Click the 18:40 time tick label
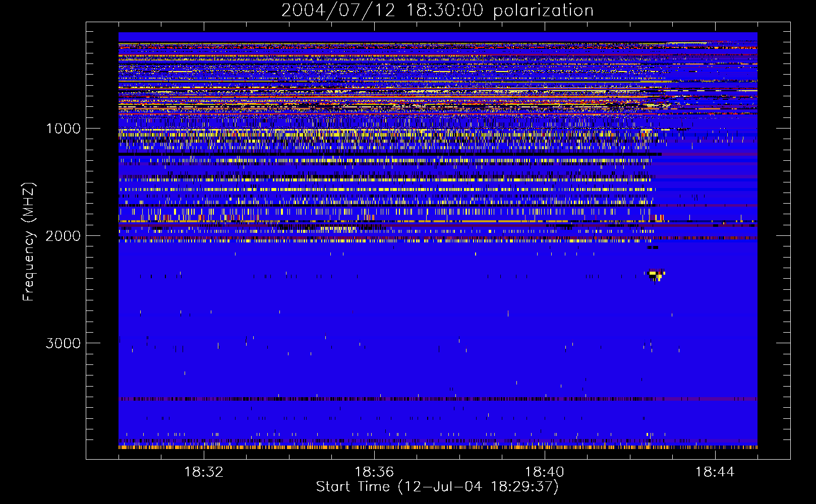Image resolution: width=816 pixels, height=504 pixels. [545, 472]
